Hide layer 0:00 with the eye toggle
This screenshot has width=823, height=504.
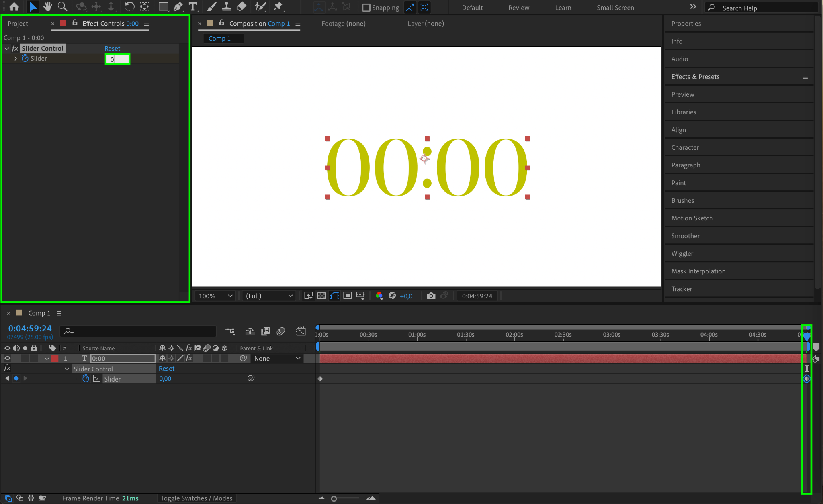7,358
